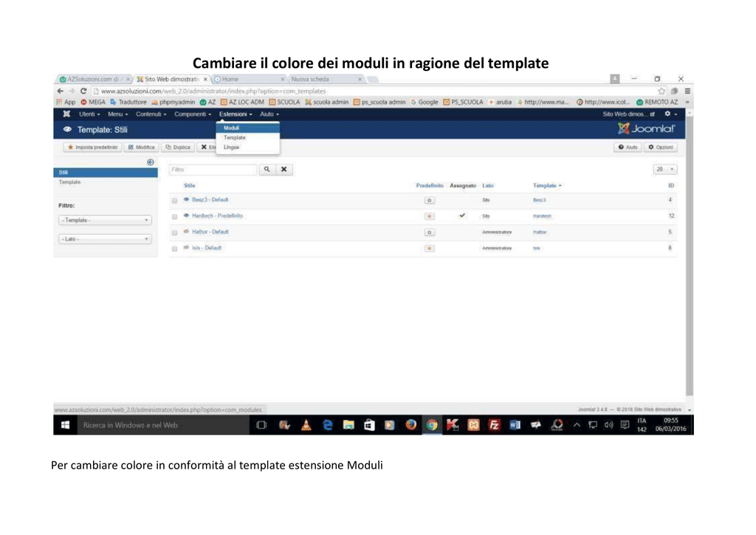Click the default star for Hathor
This screenshot has height=535, width=756.
coord(430,232)
